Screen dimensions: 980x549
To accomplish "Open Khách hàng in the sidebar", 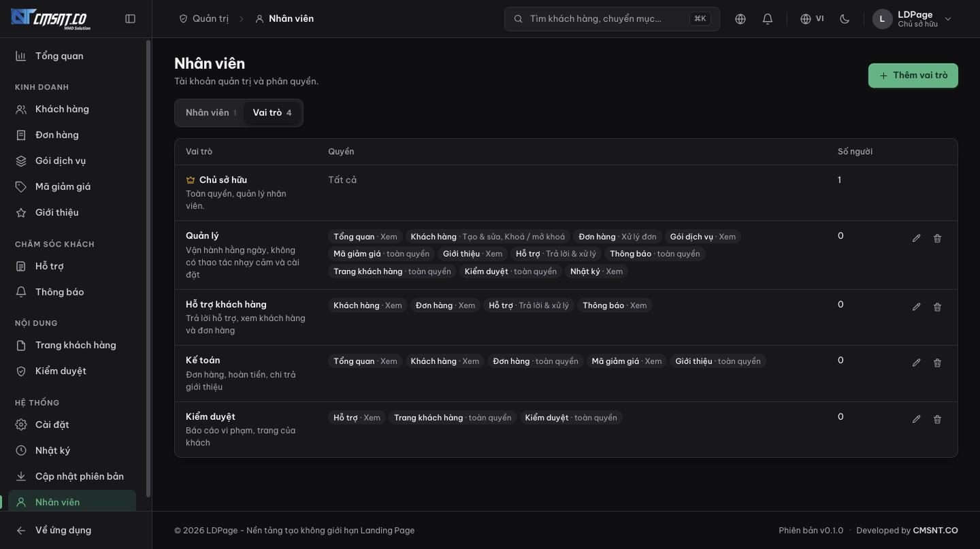I will pos(72,109).
